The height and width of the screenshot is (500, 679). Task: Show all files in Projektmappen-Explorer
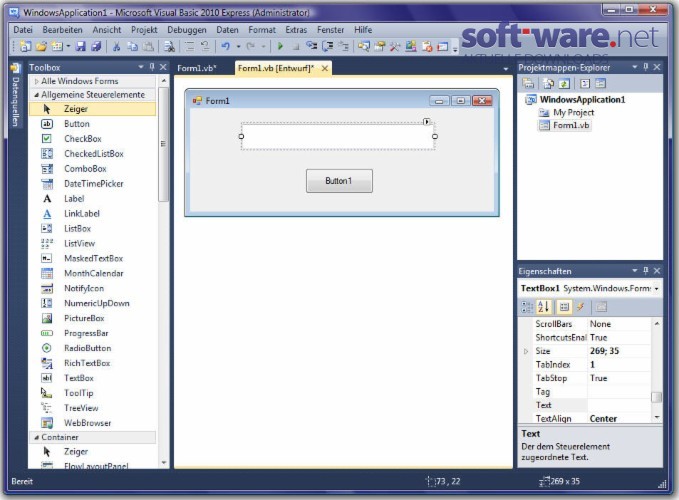[548, 84]
